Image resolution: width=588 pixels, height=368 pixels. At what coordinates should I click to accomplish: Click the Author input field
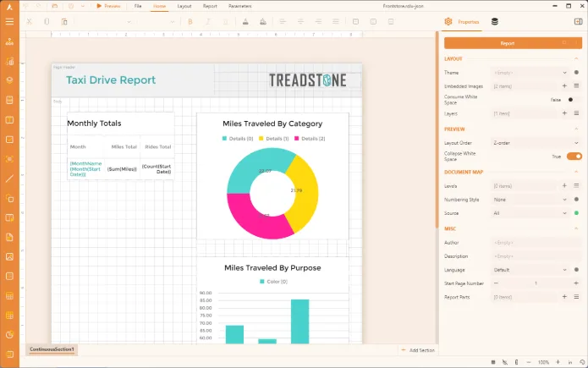click(536, 243)
